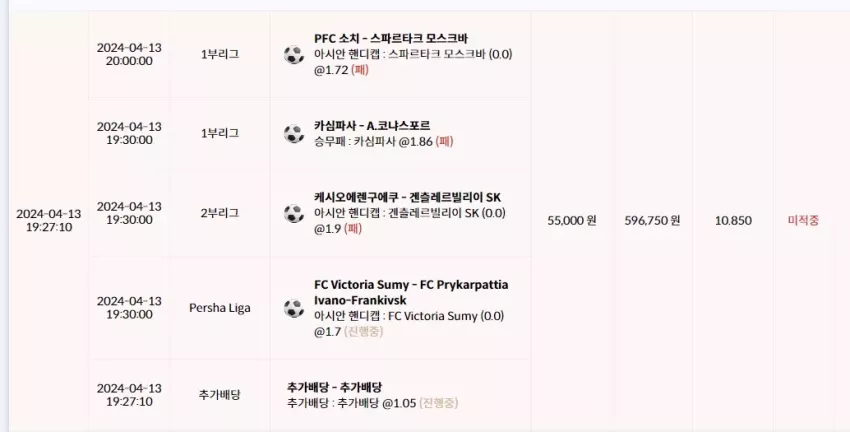Click the 2부리그 league label
Image resolution: width=850 pixels, height=432 pixels.
(220, 213)
